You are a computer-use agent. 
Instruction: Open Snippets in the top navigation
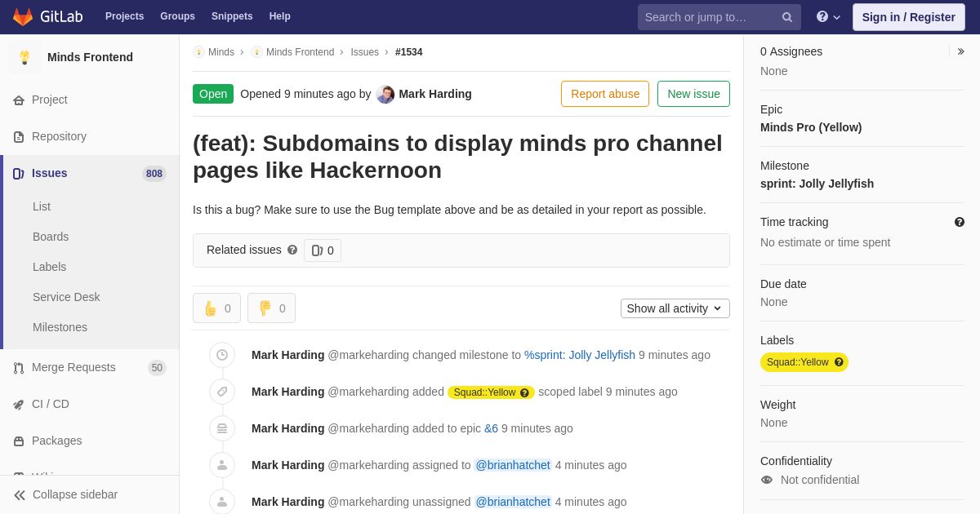pos(232,16)
